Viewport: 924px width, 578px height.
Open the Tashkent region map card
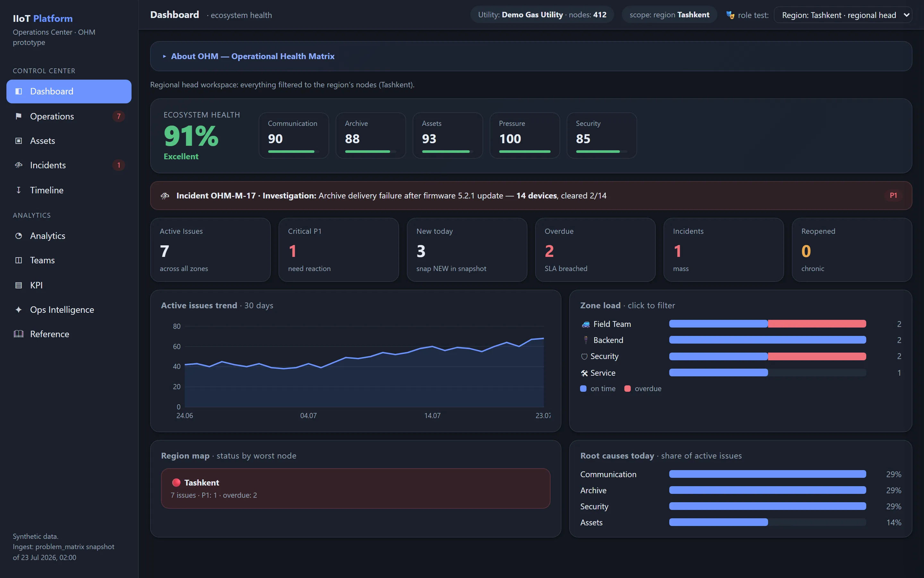355,488
